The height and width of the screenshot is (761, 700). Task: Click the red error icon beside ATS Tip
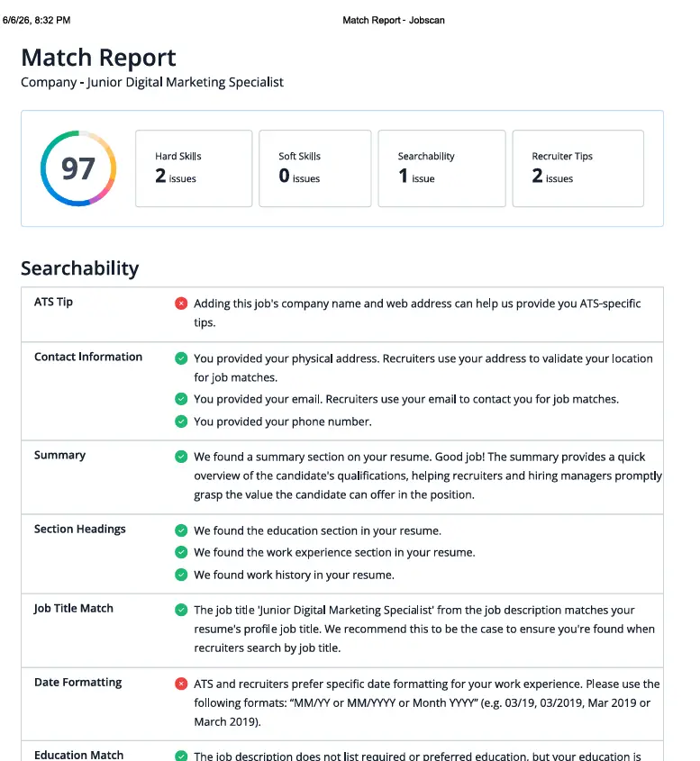[181, 303]
